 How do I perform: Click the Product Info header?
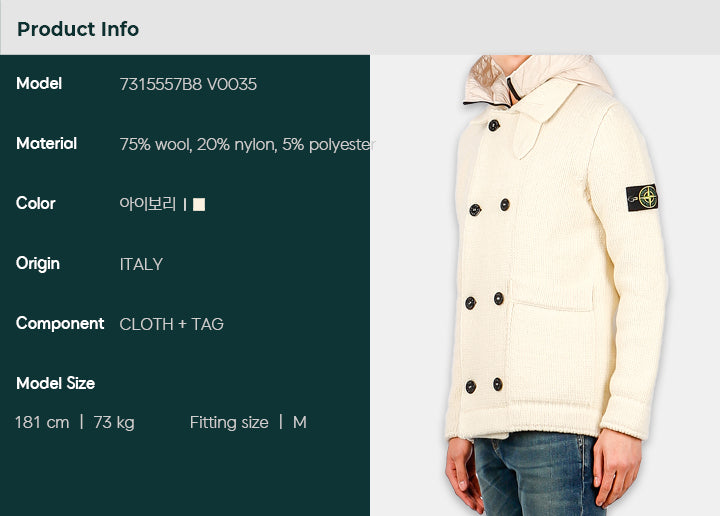click(78, 29)
